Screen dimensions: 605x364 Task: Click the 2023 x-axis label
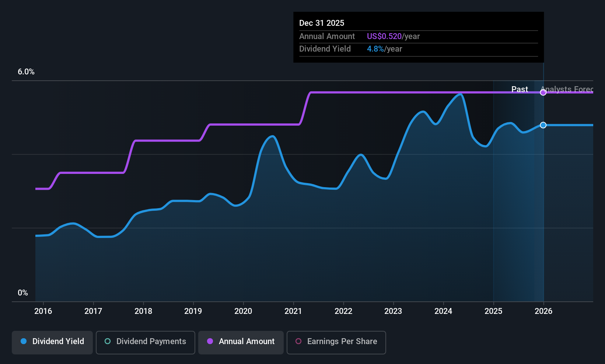click(x=393, y=311)
